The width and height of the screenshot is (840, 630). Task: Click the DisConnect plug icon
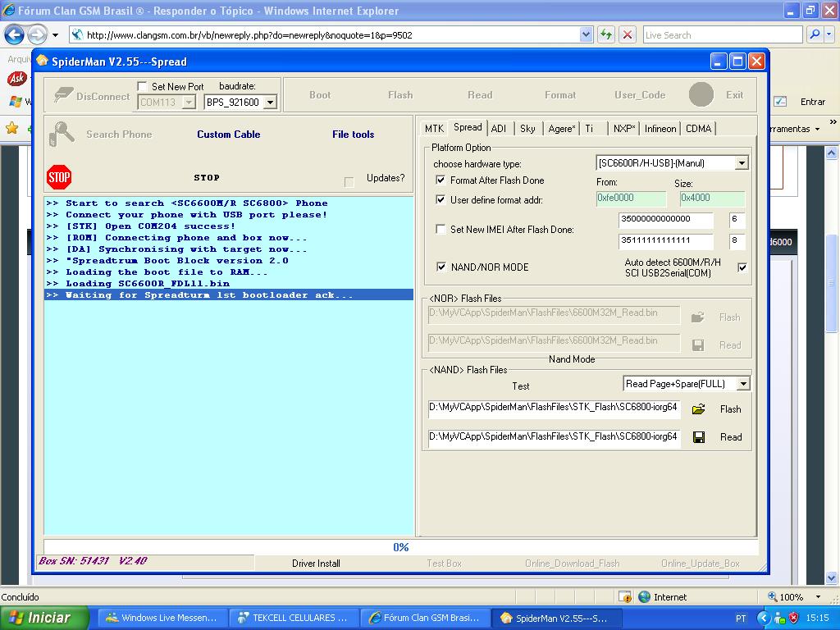(x=63, y=95)
